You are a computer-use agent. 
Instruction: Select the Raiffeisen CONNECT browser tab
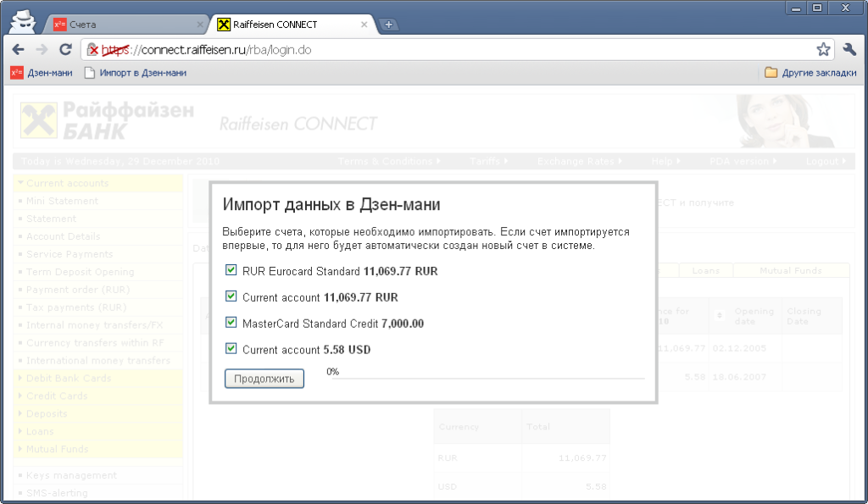click(293, 25)
